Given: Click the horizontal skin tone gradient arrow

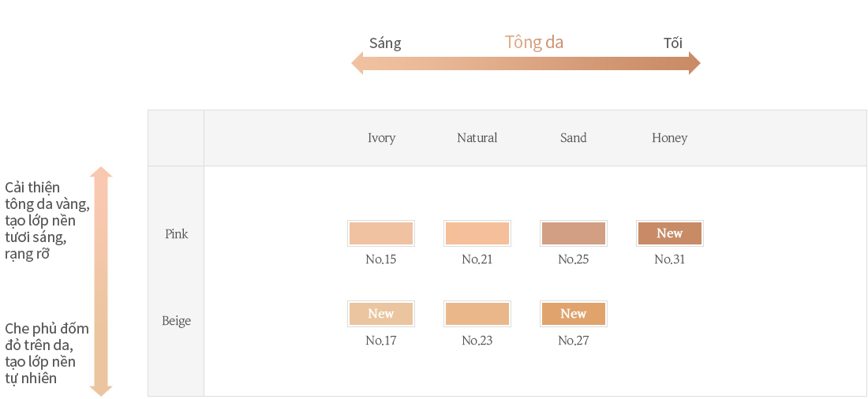Looking at the screenshot, I should pos(526,63).
